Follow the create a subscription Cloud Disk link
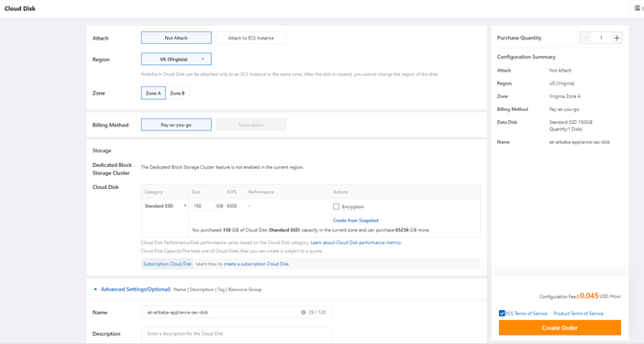 pyautogui.click(x=256, y=264)
